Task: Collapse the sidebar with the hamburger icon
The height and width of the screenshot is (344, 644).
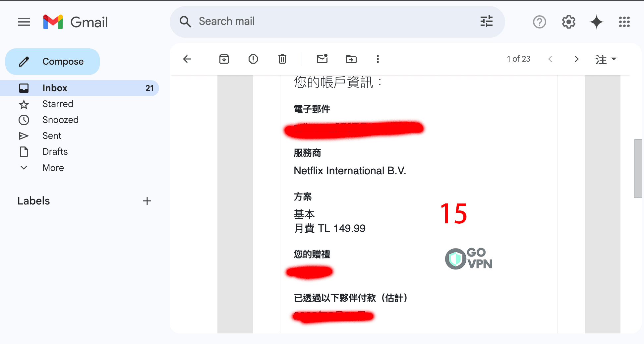Action: click(24, 22)
